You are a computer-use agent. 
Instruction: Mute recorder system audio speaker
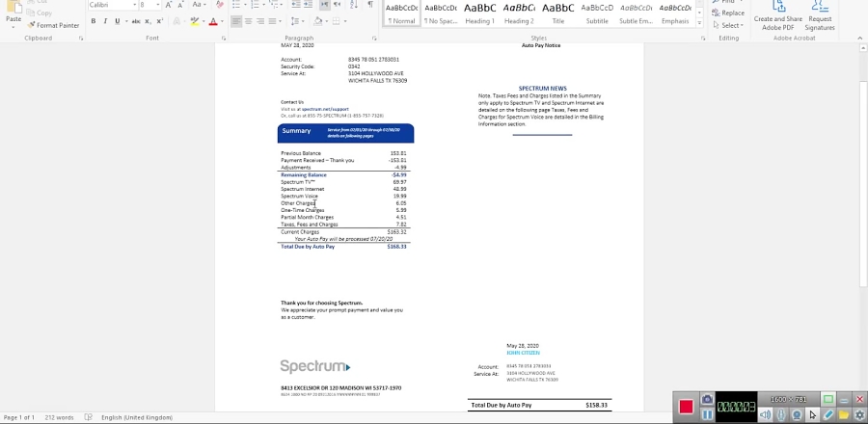coord(765,414)
